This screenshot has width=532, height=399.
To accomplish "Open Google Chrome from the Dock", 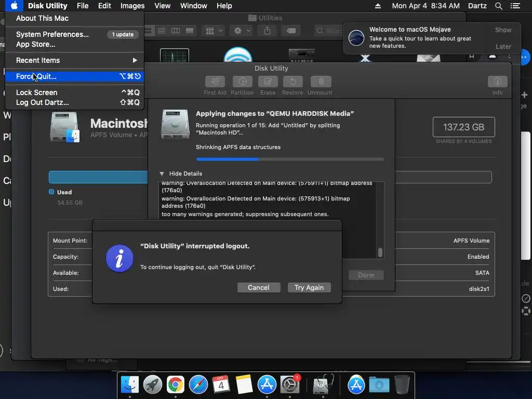I will pyautogui.click(x=176, y=385).
